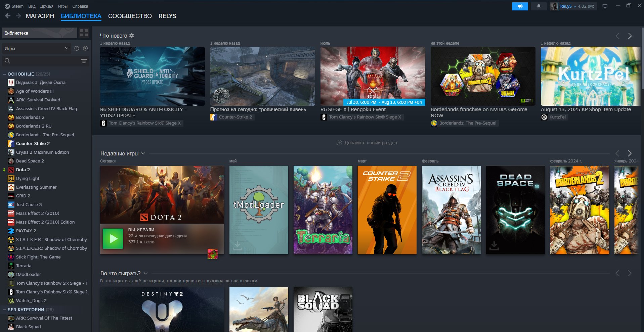Click the PAYDAY 2 sidebar icon
This screenshot has height=332, width=644.
[x=11, y=231]
